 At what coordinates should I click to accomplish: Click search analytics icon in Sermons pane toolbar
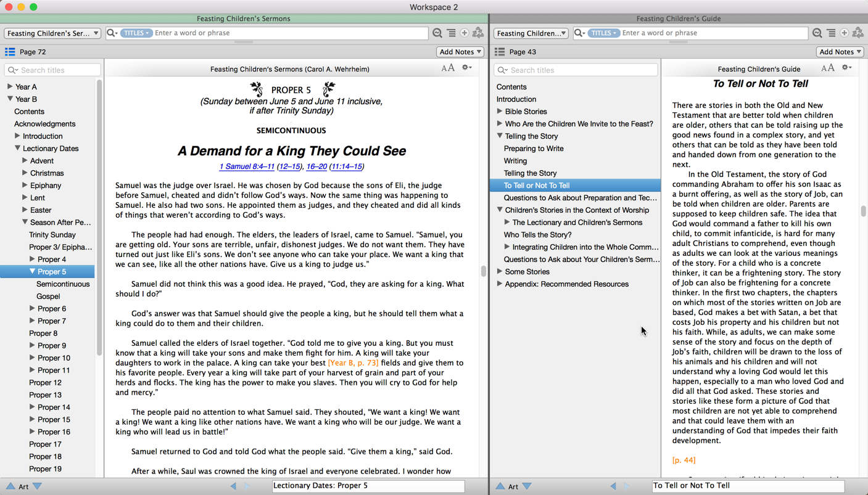click(437, 33)
